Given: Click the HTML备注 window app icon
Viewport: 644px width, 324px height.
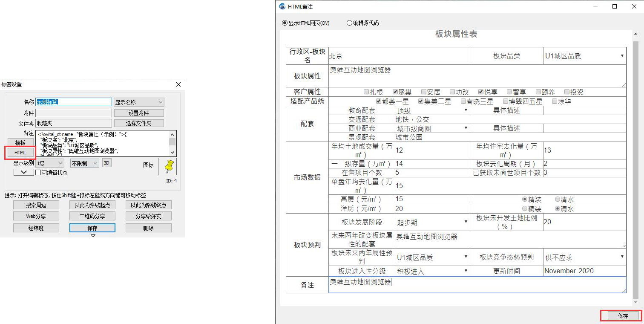Looking at the screenshot, I should pos(282,6).
